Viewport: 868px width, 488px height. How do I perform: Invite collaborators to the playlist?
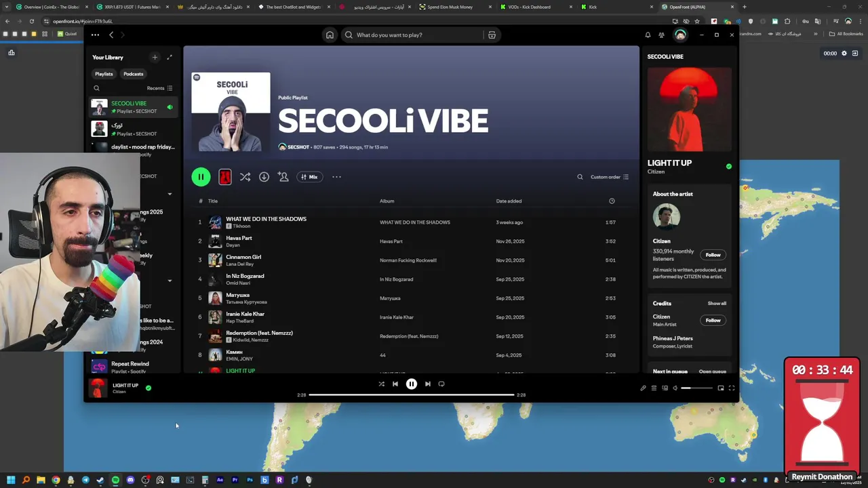283,177
